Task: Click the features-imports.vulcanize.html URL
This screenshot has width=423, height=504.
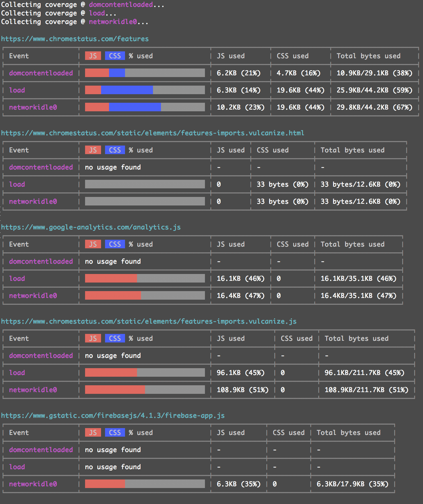Action: point(152,133)
